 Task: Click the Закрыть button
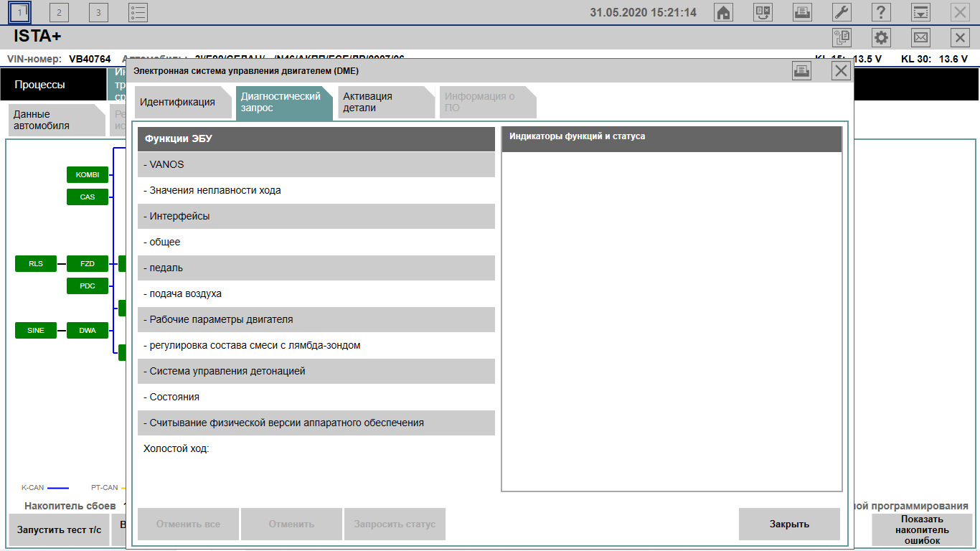tap(789, 524)
